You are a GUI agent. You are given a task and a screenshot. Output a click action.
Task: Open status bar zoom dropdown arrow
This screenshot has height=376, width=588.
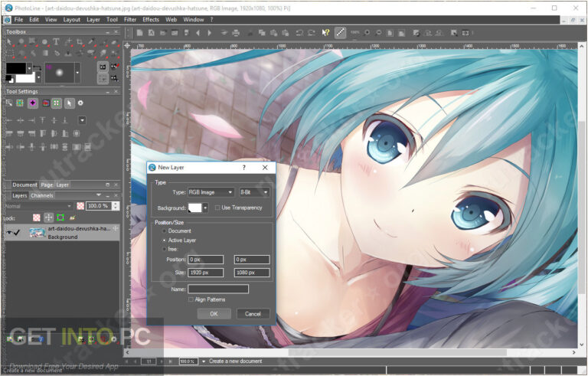(x=204, y=361)
